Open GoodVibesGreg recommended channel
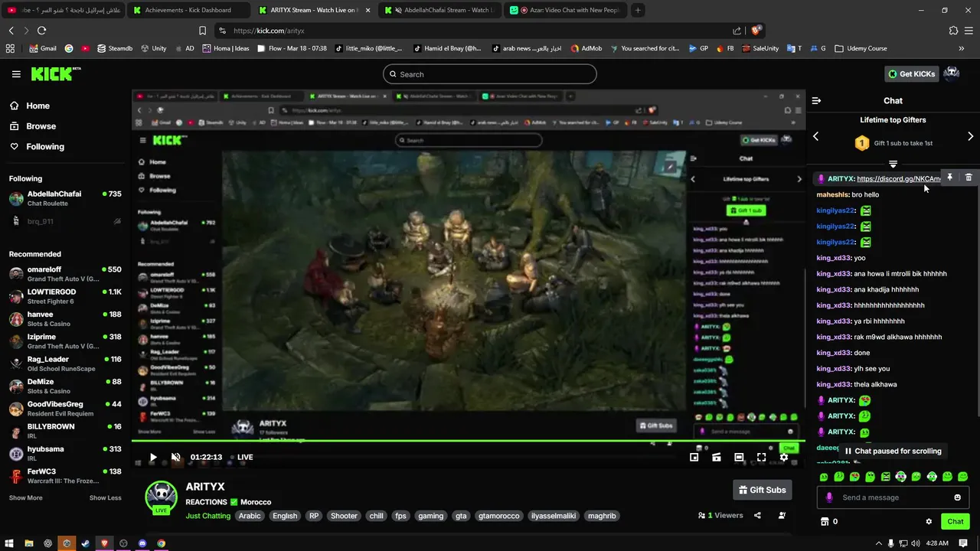980x551 pixels. (x=65, y=409)
